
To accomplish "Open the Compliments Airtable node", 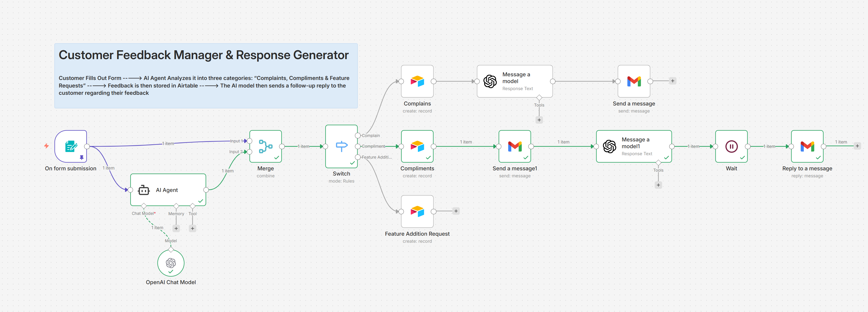I will [417, 146].
